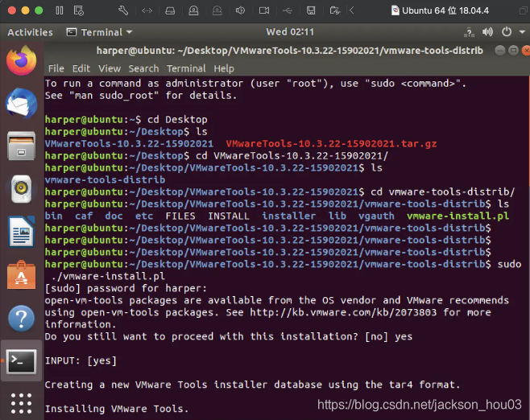Click the volume speaker icon in top bar
530x420 pixels.
coord(487,32)
